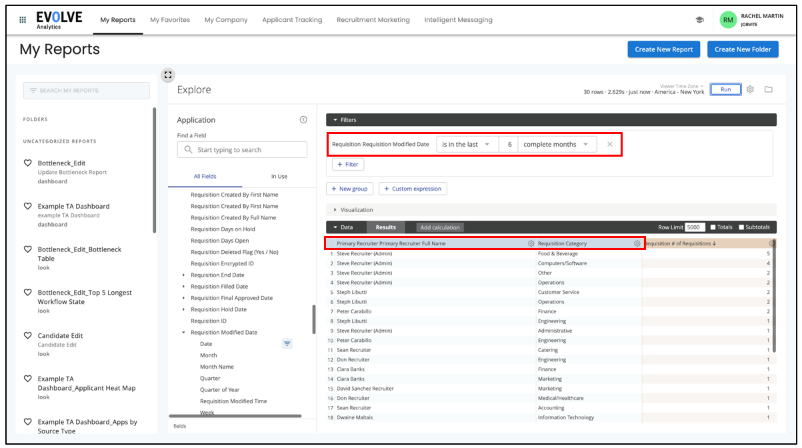Show the Results tab

click(x=386, y=227)
